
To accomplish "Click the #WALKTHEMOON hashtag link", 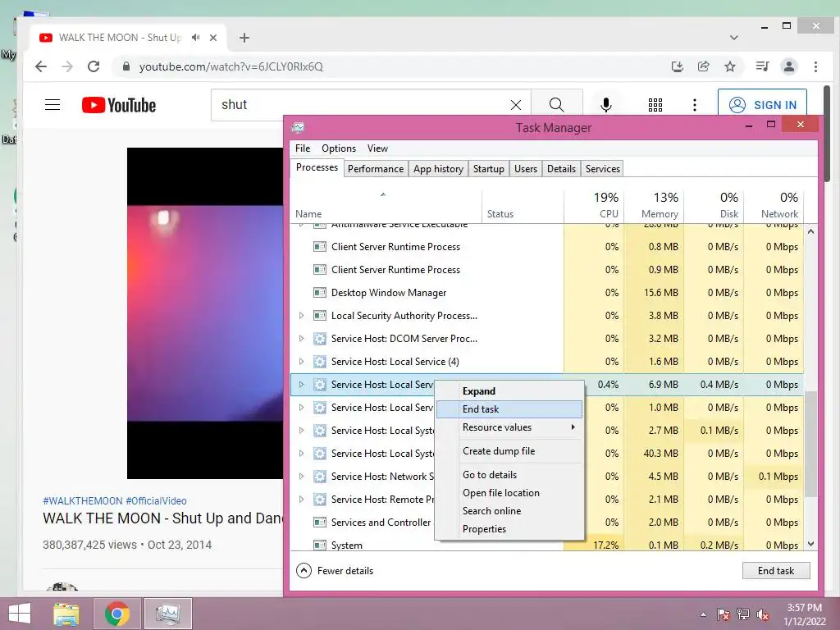I will pyautogui.click(x=83, y=501).
